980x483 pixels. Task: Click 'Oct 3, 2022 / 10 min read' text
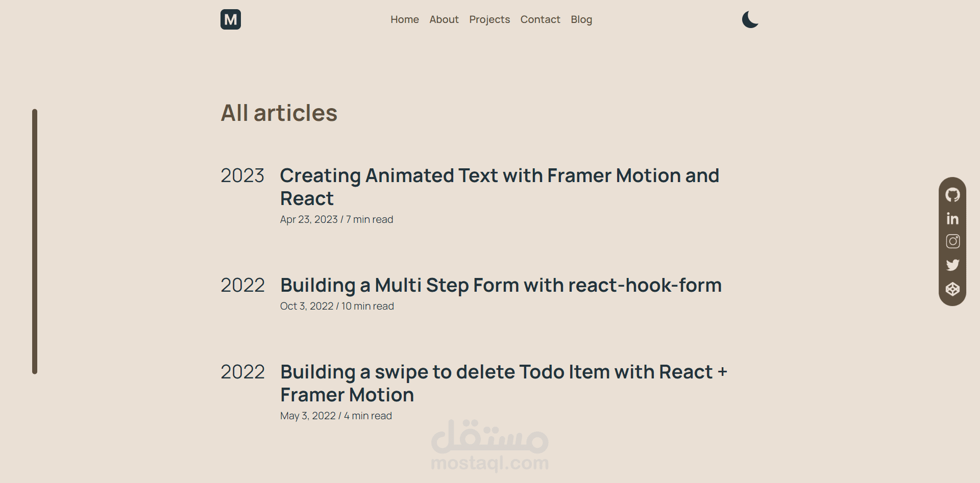[x=337, y=306]
